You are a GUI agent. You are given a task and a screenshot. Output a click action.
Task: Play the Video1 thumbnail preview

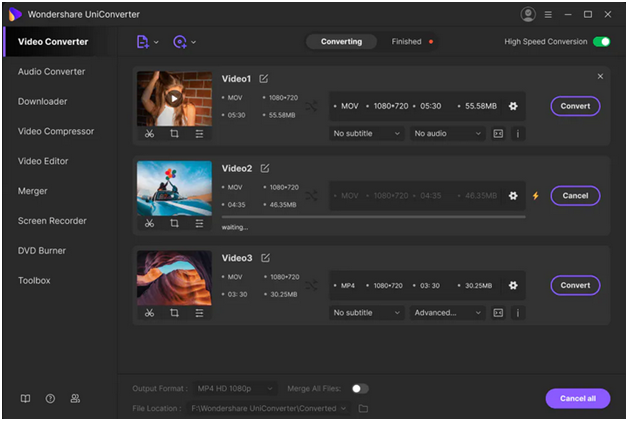[x=174, y=99]
